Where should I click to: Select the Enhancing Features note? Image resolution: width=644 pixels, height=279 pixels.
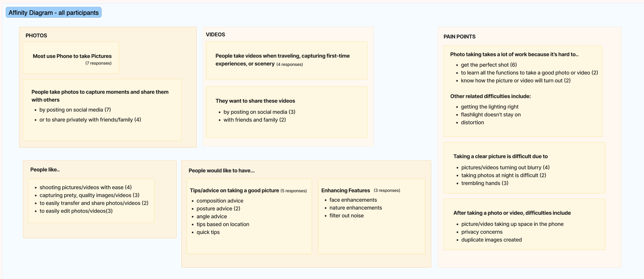tap(371, 216)
